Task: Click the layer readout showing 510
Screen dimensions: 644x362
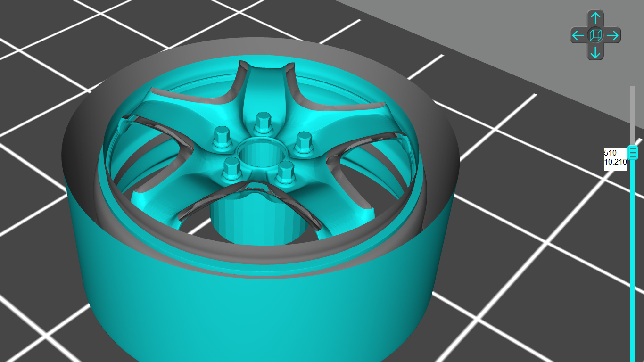Action: point(611,153)
